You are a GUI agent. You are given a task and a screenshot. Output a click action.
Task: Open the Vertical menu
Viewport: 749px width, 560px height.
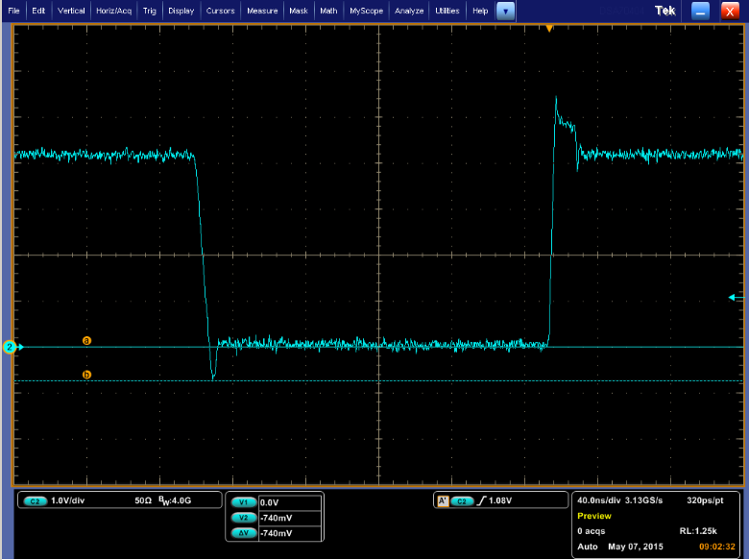pyautogui.click(x=71, y=11)
